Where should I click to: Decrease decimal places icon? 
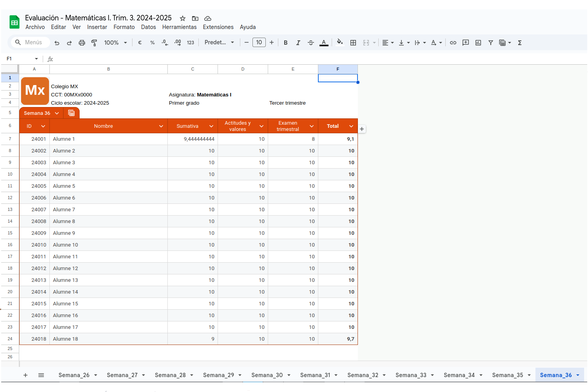tap(165, 43)
